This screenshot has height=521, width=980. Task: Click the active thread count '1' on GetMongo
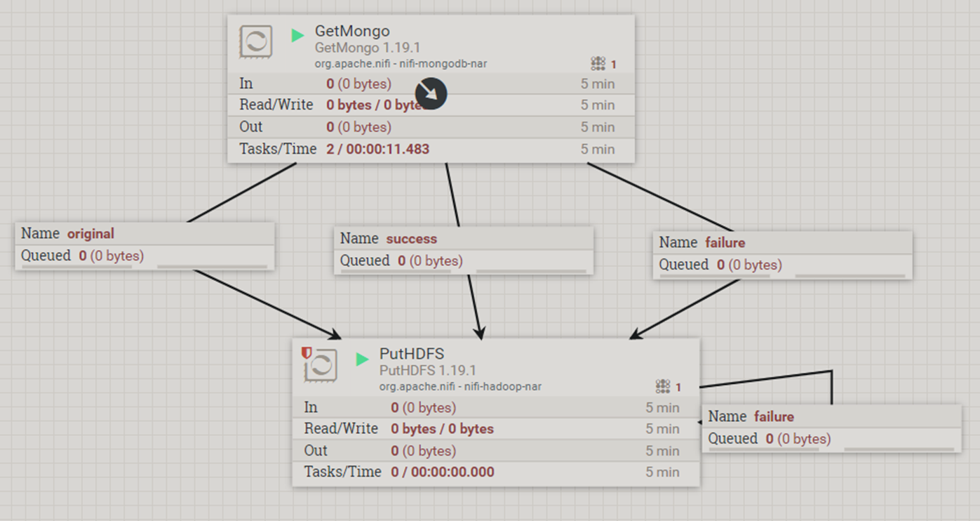tap(614, 65)
